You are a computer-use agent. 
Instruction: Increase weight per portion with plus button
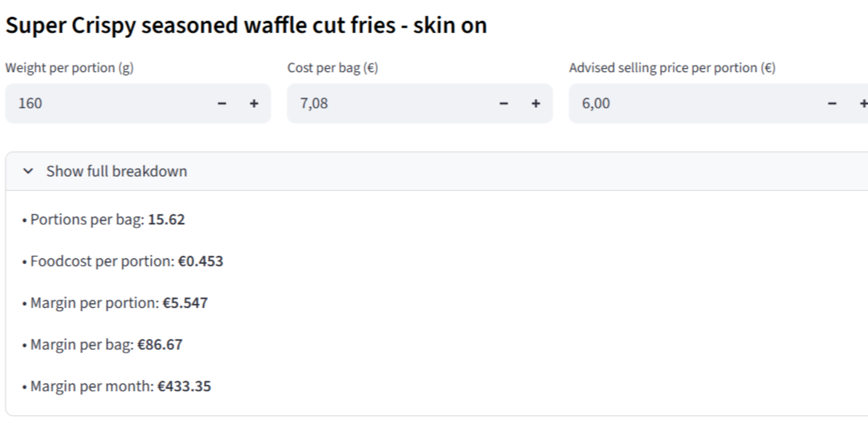[x=254, y=104]
